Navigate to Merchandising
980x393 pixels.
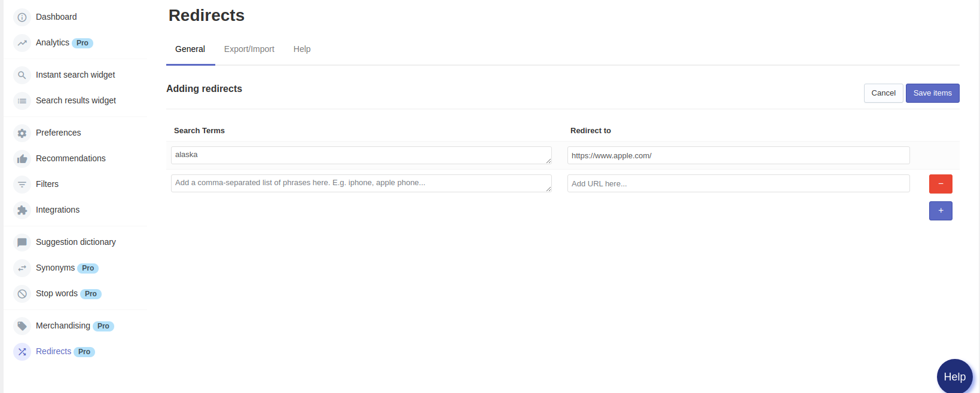click(x=63, y=326)
